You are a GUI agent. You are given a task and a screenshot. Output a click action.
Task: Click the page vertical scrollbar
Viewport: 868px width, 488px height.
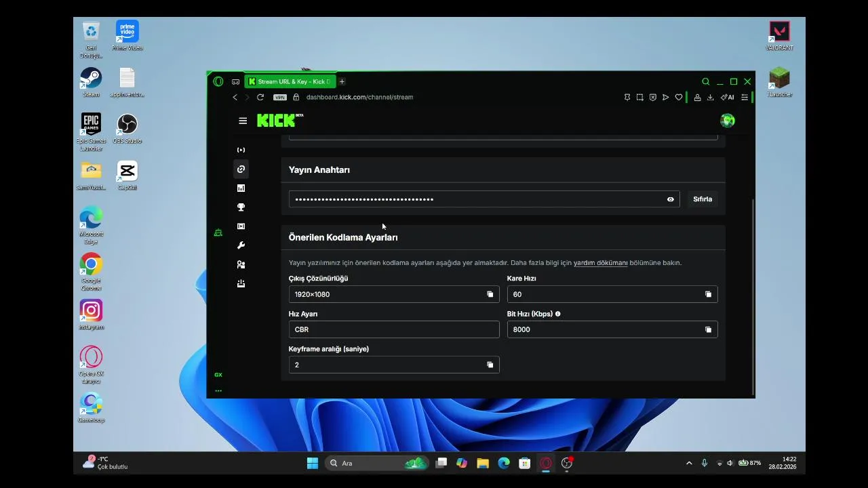753,296
